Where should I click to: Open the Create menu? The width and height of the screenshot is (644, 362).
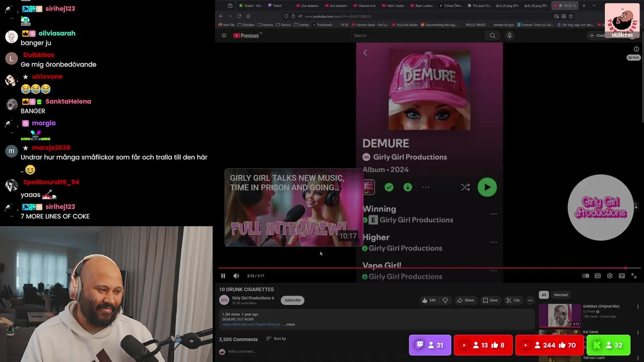tap(598, 35)
